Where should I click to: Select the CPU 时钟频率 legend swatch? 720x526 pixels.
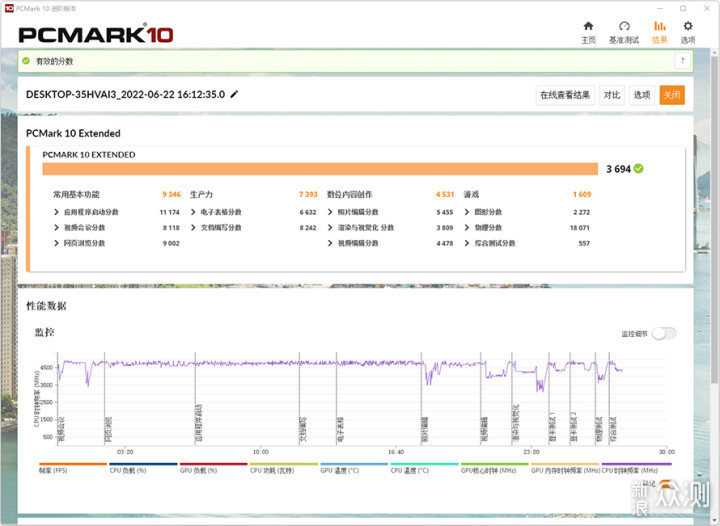[636, 464]
